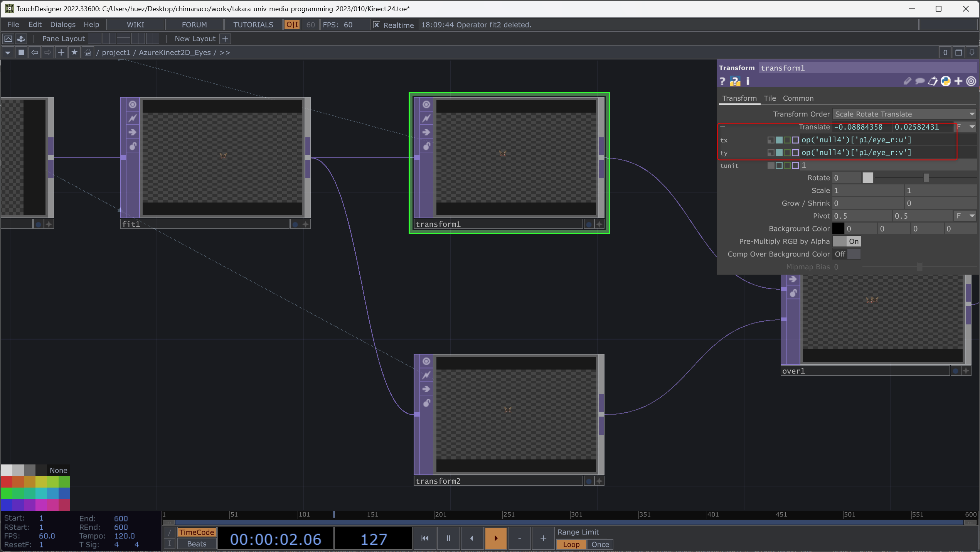Click the bookmark star icon in path bar
Screen dimensions: 980x552
click(x=74, y=52)
